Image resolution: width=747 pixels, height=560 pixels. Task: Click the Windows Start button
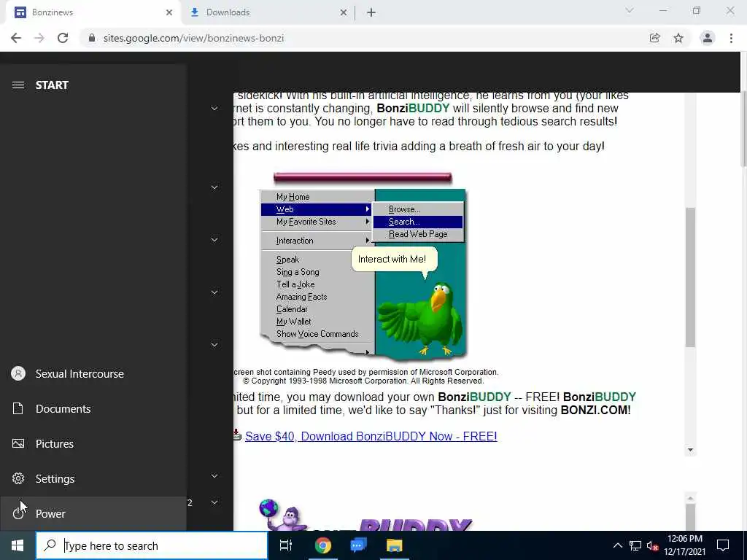18,545
